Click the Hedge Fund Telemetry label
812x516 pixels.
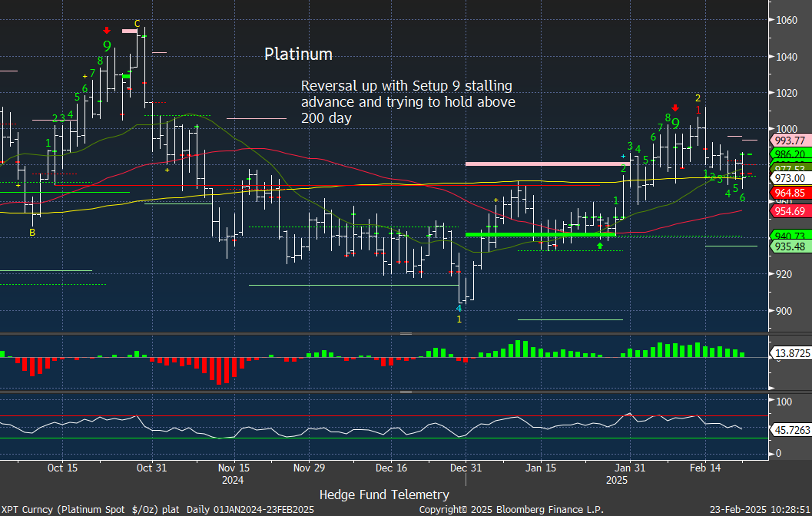click(384, 495)
